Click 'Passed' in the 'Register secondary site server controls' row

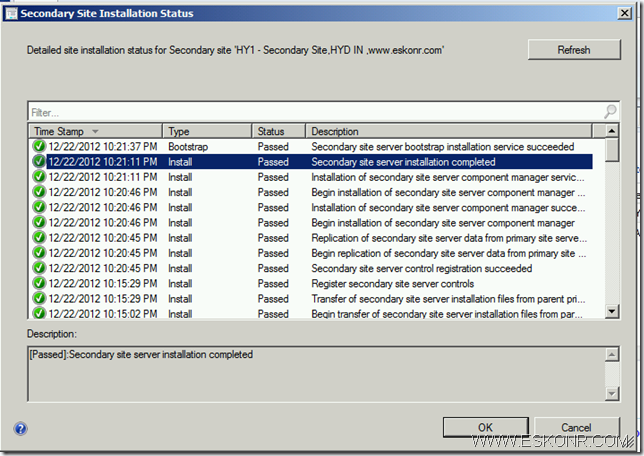coord(273,283)
